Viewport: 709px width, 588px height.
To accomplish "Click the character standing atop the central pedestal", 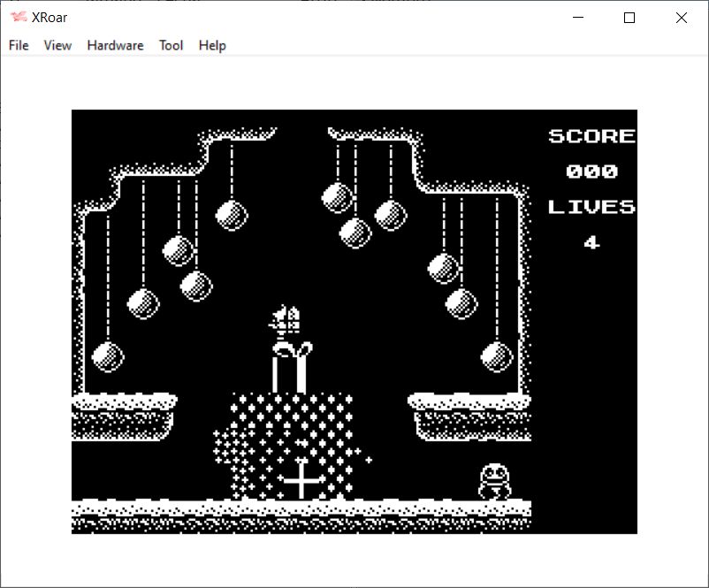I will (290, 347).
